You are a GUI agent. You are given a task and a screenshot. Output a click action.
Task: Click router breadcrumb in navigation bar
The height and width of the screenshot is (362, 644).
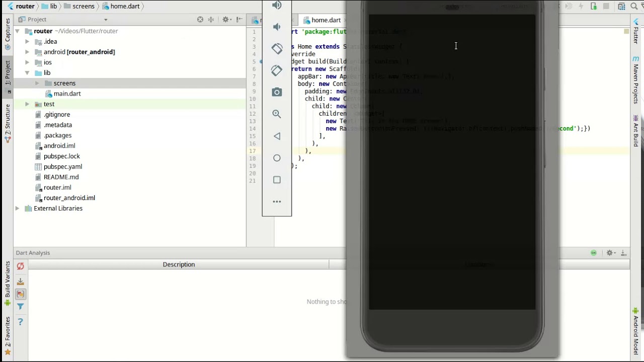point(20,6)
